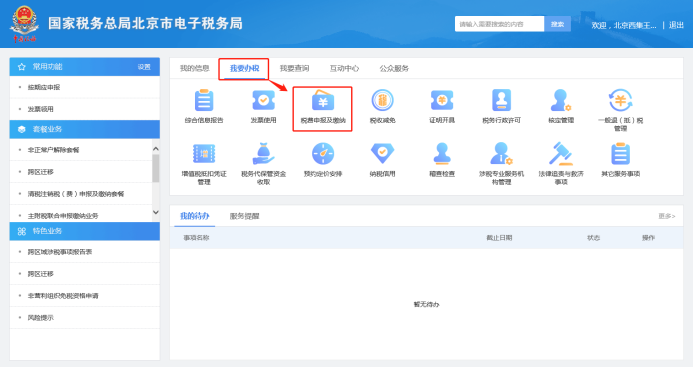Switch to the 我要查询 tab

pyautogui.click(x=294, y=68)
